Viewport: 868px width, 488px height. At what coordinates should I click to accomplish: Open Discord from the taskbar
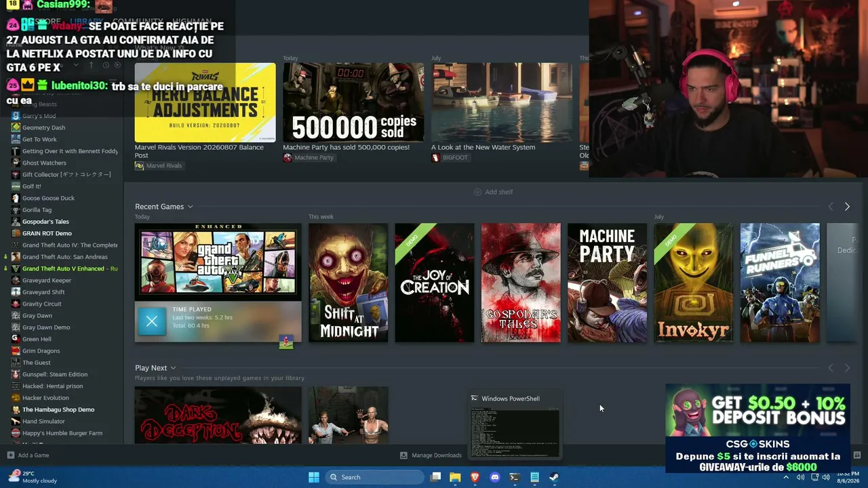pyautogui.click(x=495, y=477)
